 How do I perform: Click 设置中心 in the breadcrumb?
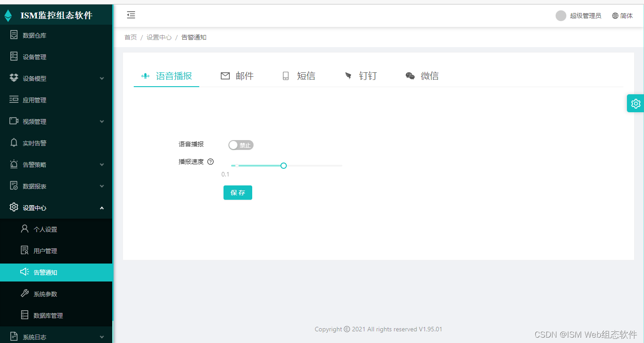click(x=159, y=37)
